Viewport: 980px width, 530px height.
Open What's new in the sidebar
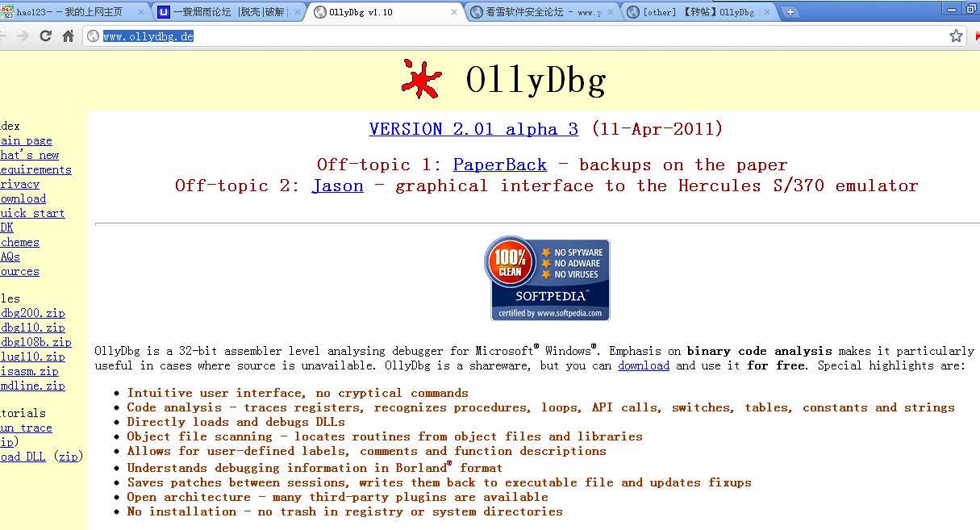29,155
